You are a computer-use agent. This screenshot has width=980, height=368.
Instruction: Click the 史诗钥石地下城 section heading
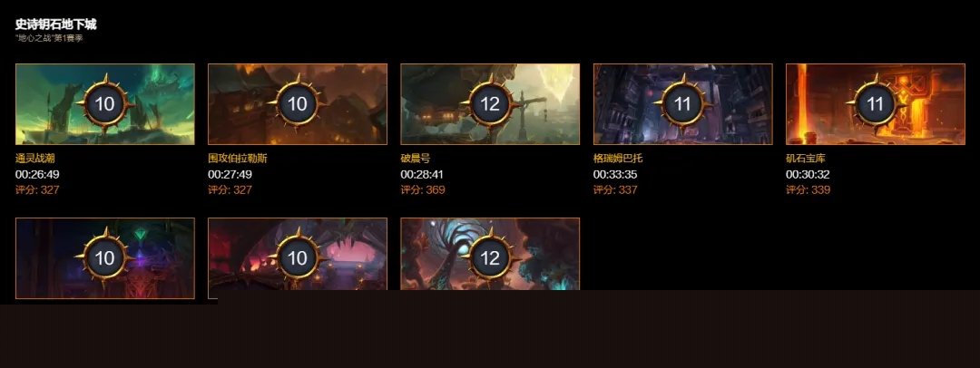coord(55,24)
